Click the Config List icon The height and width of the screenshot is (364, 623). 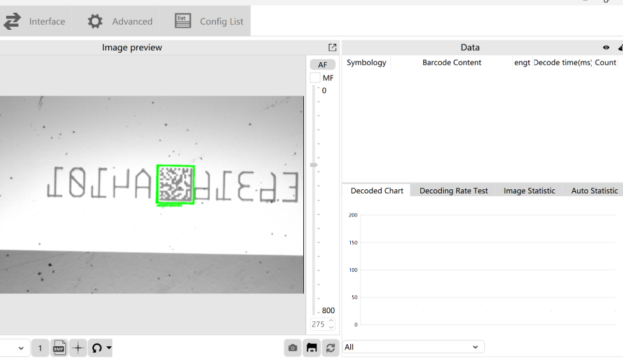tap(183, 20)
